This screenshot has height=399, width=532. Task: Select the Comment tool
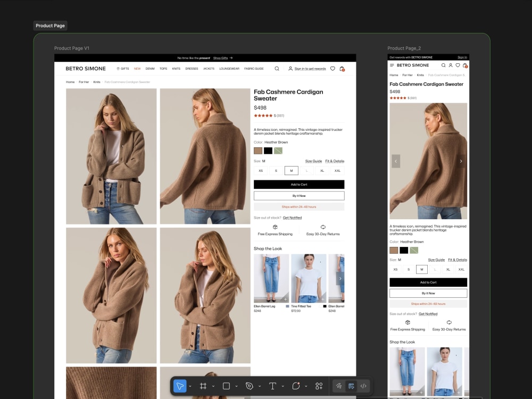pyautogui.click(x=296, y=386)
